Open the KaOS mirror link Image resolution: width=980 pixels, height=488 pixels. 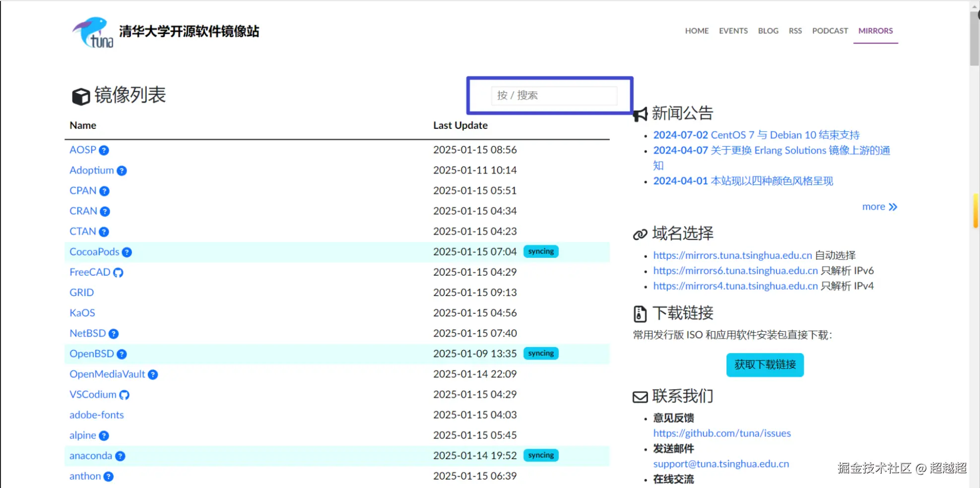(x=82, y=313)
